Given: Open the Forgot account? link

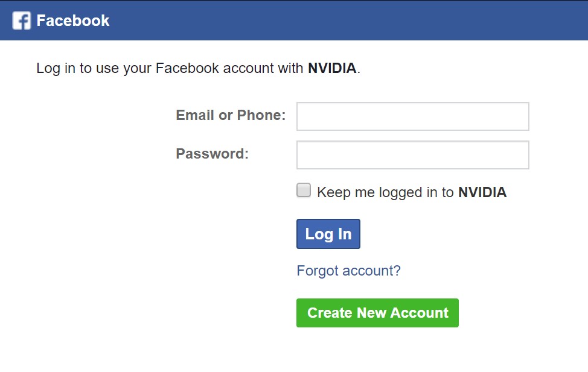Looking at the screenshot, I should click(348, 271).
